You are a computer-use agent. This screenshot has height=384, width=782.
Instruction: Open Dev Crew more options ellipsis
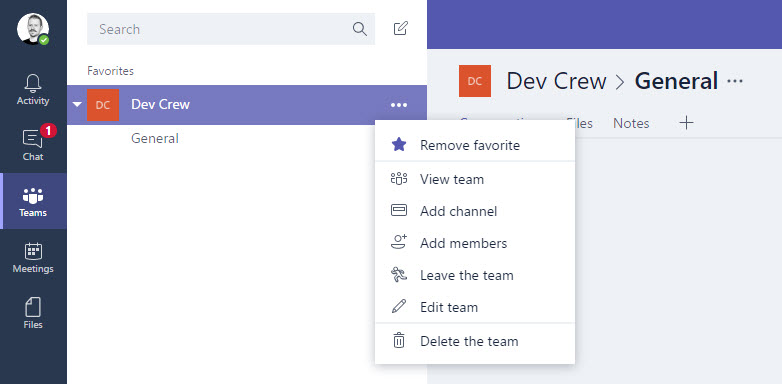(x=399, y=105)
